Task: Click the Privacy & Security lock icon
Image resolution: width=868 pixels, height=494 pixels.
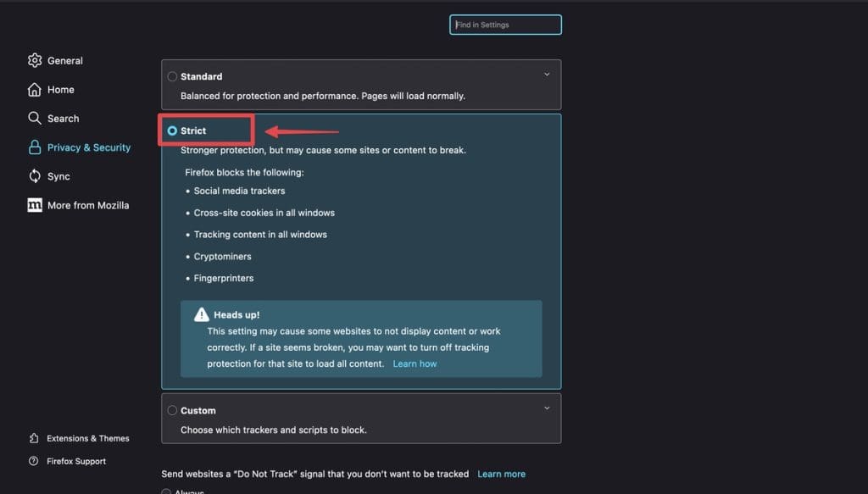Action: tap(35, 147)
